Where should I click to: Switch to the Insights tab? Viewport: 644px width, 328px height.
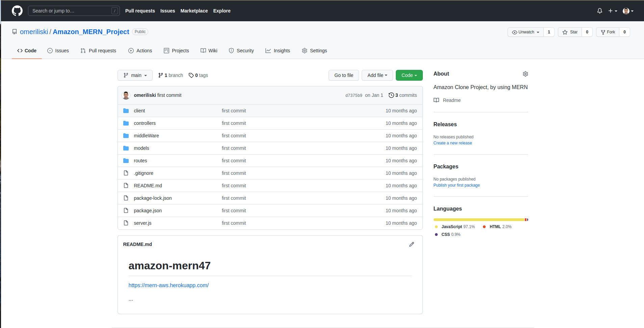[x=278, y=51]
